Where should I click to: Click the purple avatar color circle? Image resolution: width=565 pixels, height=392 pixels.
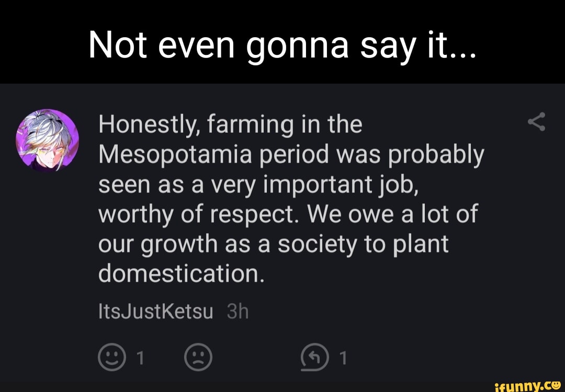[x=46, y=139]
